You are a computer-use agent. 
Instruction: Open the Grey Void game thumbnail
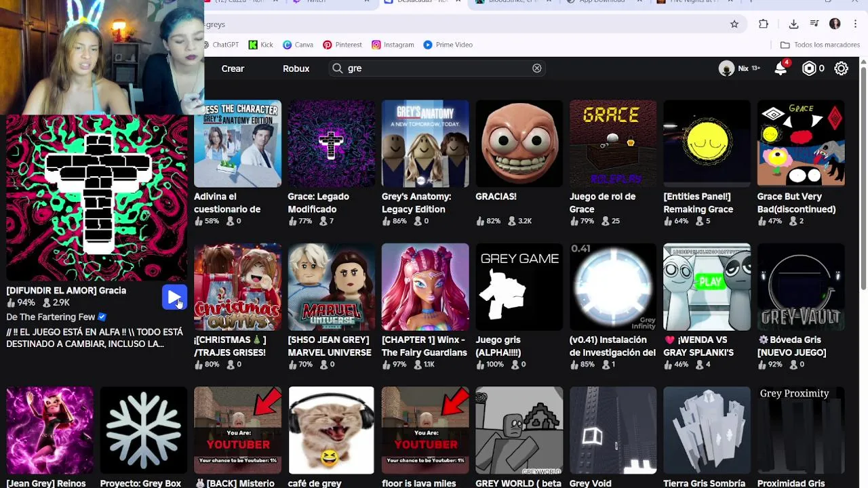[x=613, y=430]
